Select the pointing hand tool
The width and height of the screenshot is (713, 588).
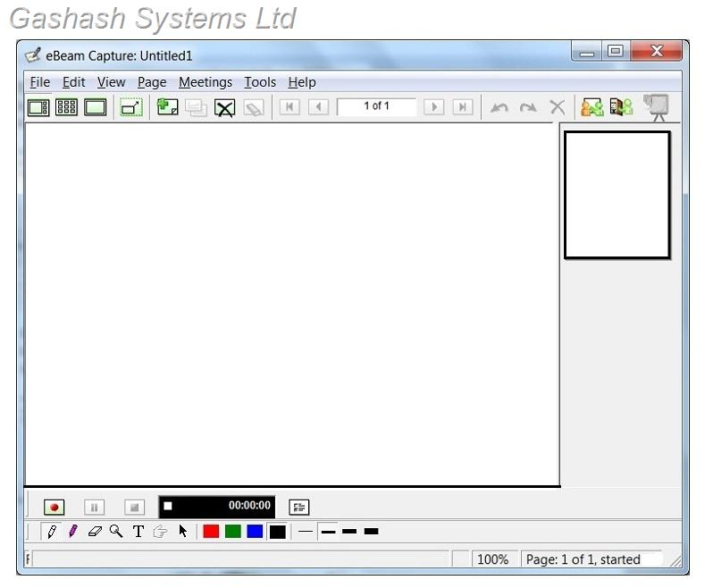point(160,531)
